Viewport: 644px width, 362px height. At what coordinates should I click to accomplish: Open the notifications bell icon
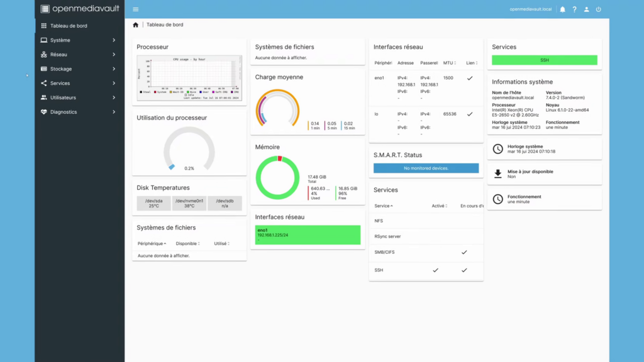pyautogui.click(x=562, y=9)
